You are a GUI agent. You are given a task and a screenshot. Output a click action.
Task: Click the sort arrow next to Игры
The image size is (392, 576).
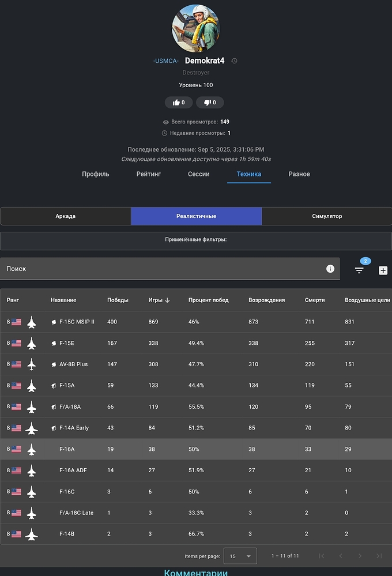(168, 300)
